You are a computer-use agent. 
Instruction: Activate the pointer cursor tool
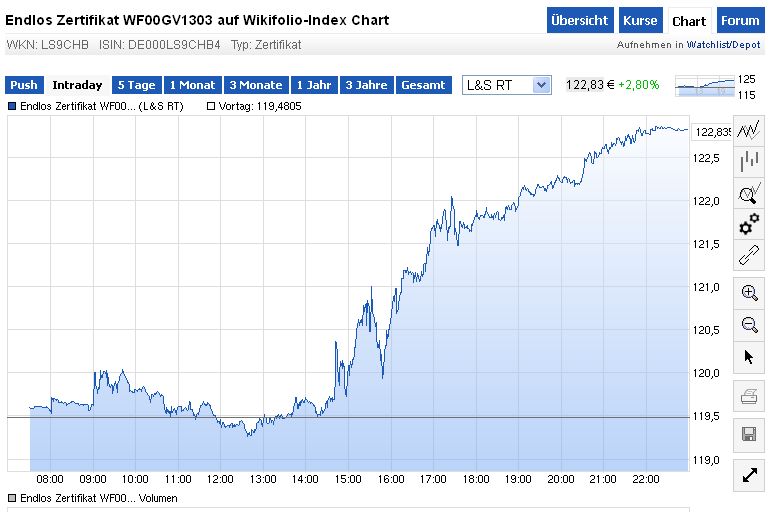(749, 356)
